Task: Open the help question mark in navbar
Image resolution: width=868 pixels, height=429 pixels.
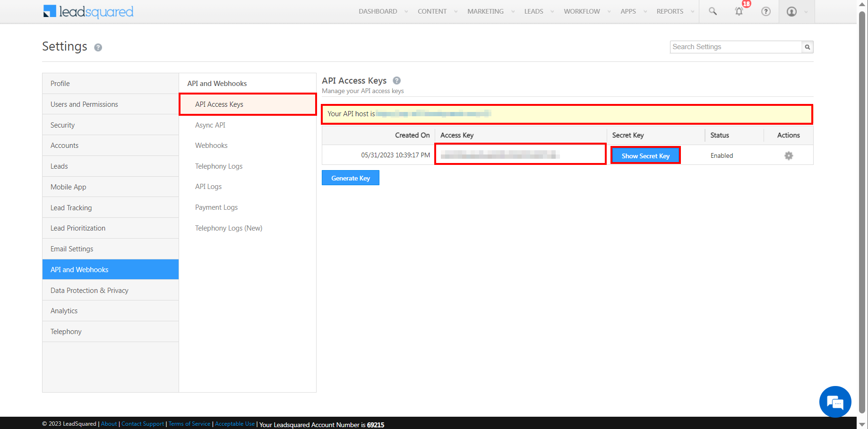Action: (766, 11)
